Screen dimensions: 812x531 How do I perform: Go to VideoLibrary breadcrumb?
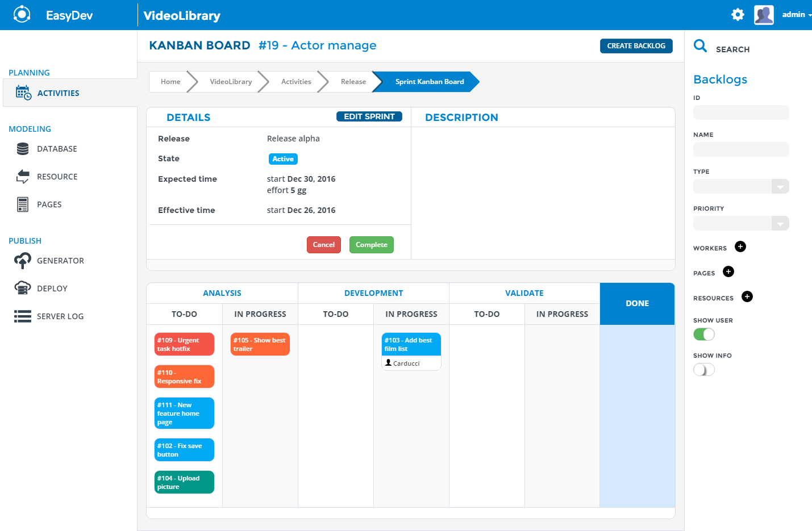coord(231,82)
